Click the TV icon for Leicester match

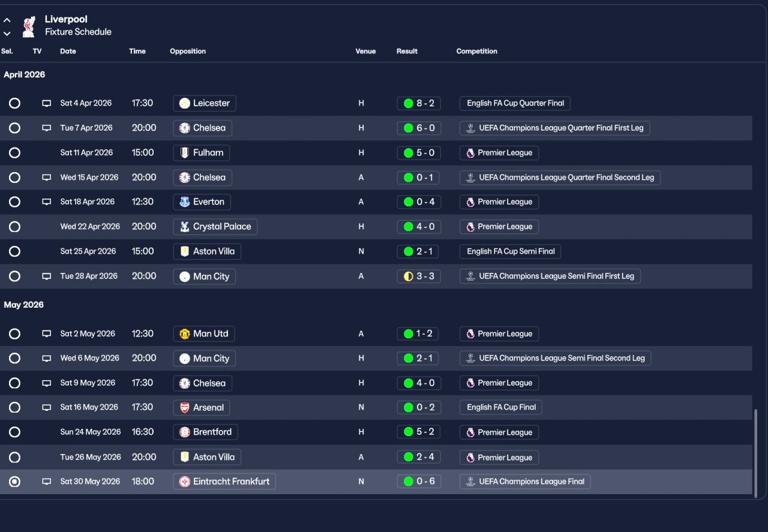pos(46,103)
